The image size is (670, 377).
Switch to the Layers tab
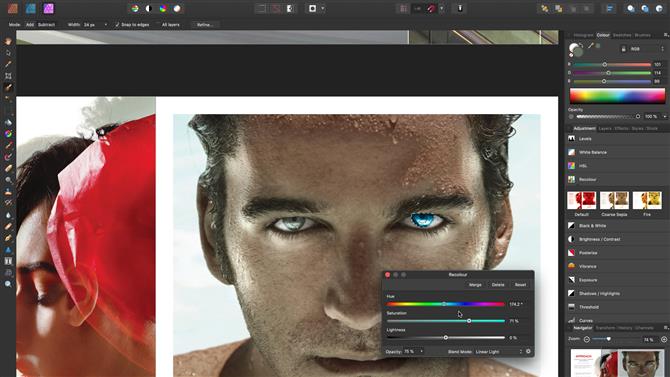[x=605, y=128]
